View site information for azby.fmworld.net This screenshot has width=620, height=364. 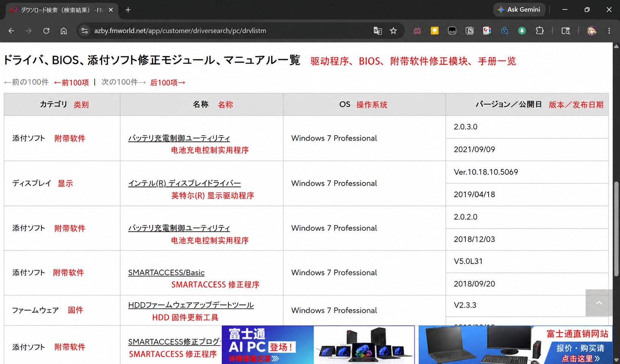85,31
